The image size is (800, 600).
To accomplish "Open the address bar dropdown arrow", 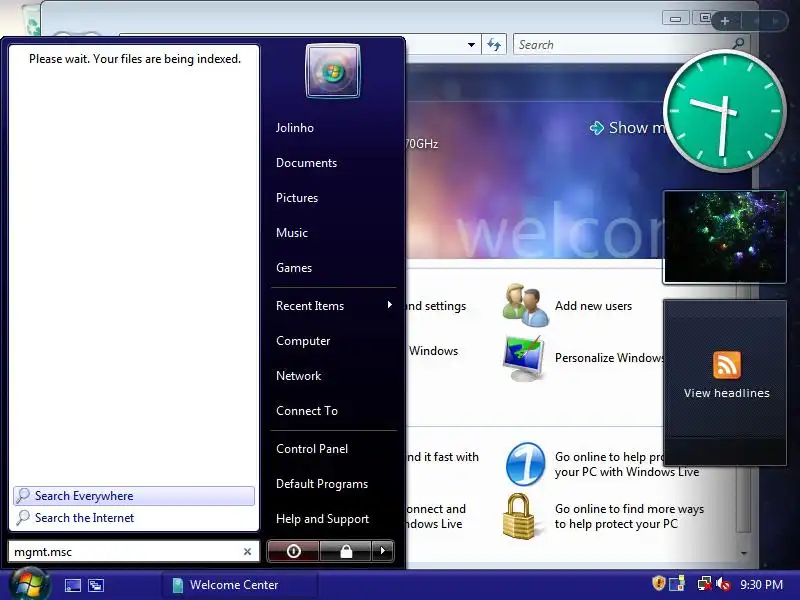I will 471,45.
